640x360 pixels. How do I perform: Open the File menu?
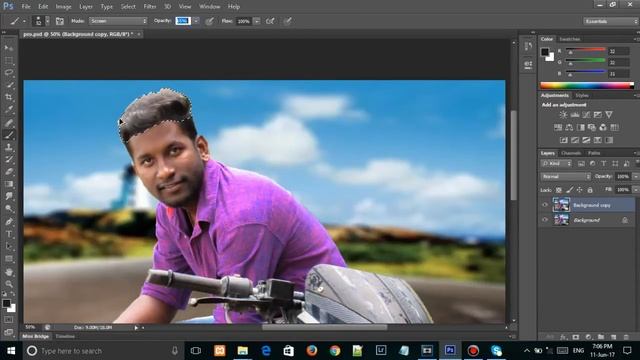pos(26,7)
